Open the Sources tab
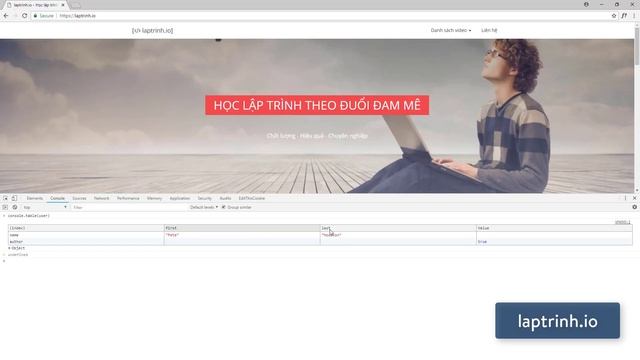The height and width of the screenshot is (360, 640). (x=79, y=198)
